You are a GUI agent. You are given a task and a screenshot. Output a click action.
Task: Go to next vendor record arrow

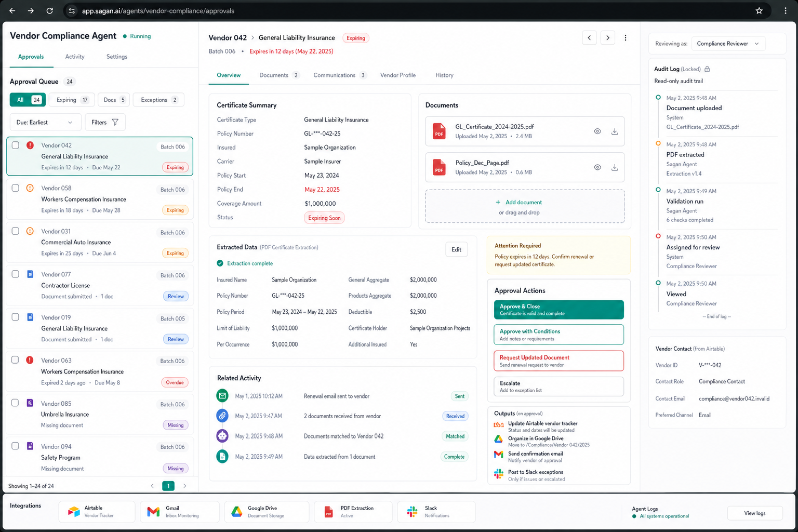608,38
